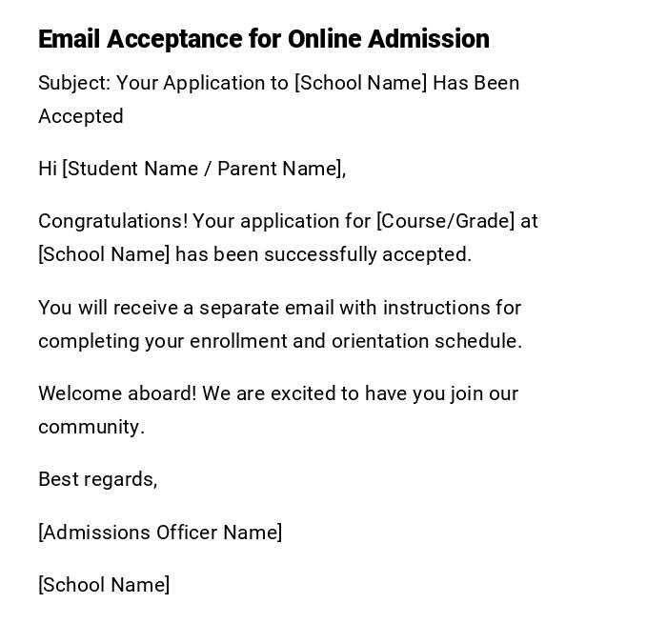Click the word "Congratulations!"
The width and height of the screenshot is (667, 644).
coord(112,221)
